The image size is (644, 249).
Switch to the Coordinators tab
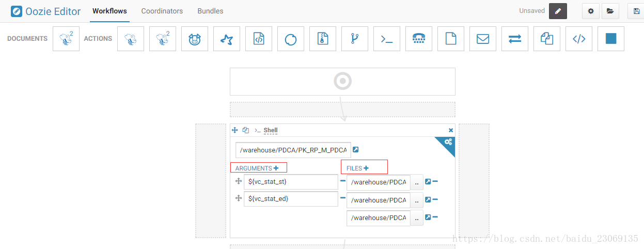point(162,11)
